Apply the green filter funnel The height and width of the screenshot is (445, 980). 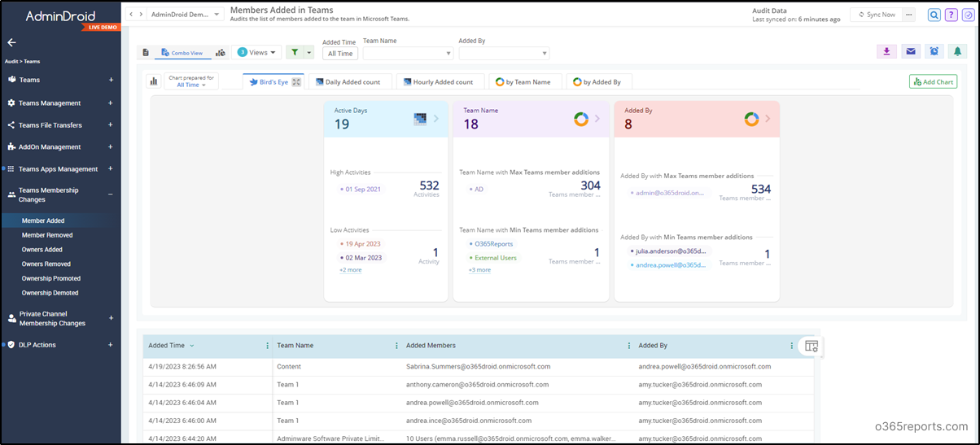pos(295,52)
